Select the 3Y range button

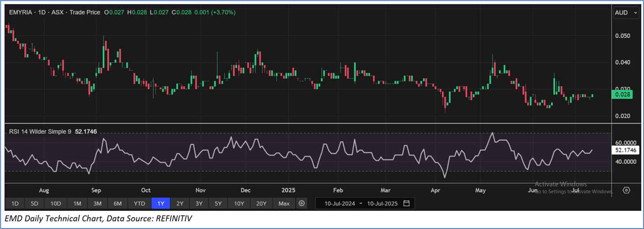199,203
